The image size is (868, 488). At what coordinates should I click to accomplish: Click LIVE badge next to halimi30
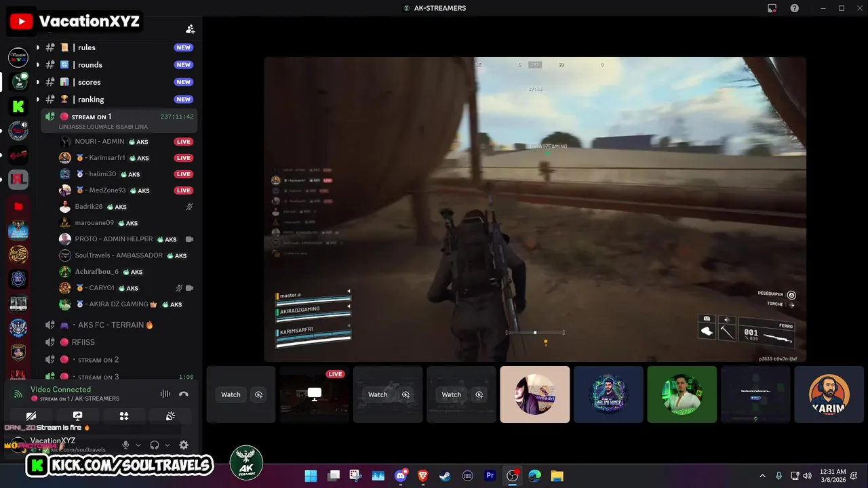point(184,174)
